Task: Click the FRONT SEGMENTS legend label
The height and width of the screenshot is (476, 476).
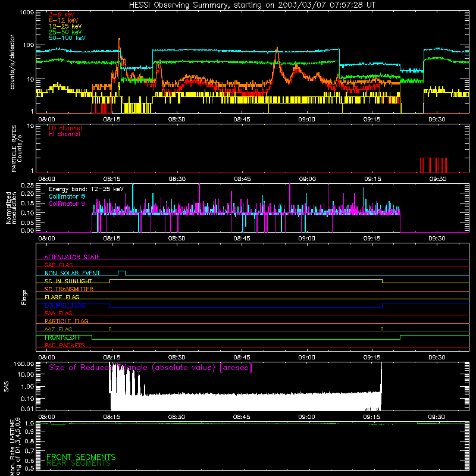Action: point(81,457)
